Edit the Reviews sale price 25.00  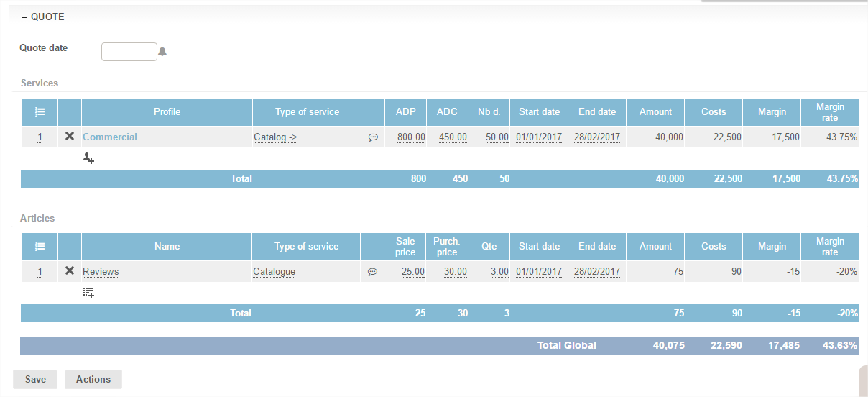pyautogui.click(x=412, y=271)
